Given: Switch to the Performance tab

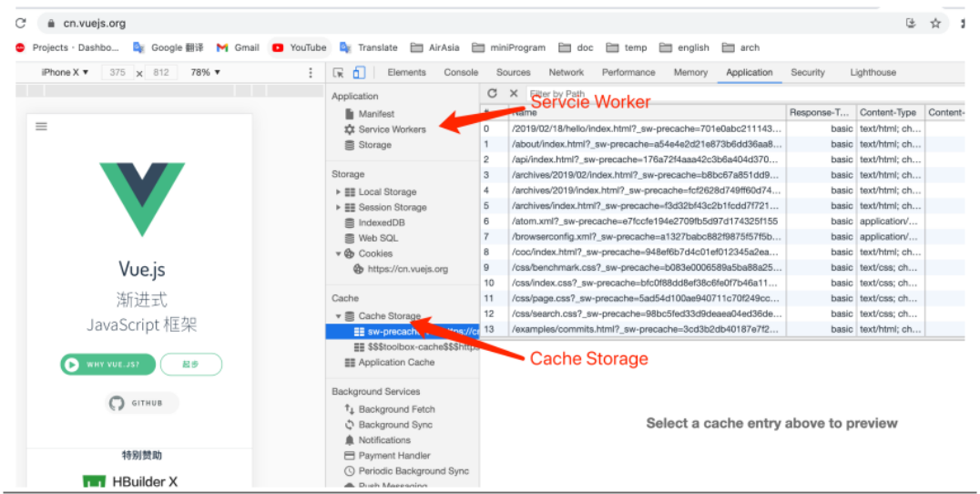Looking at the screenshot, I should [628, 73].
